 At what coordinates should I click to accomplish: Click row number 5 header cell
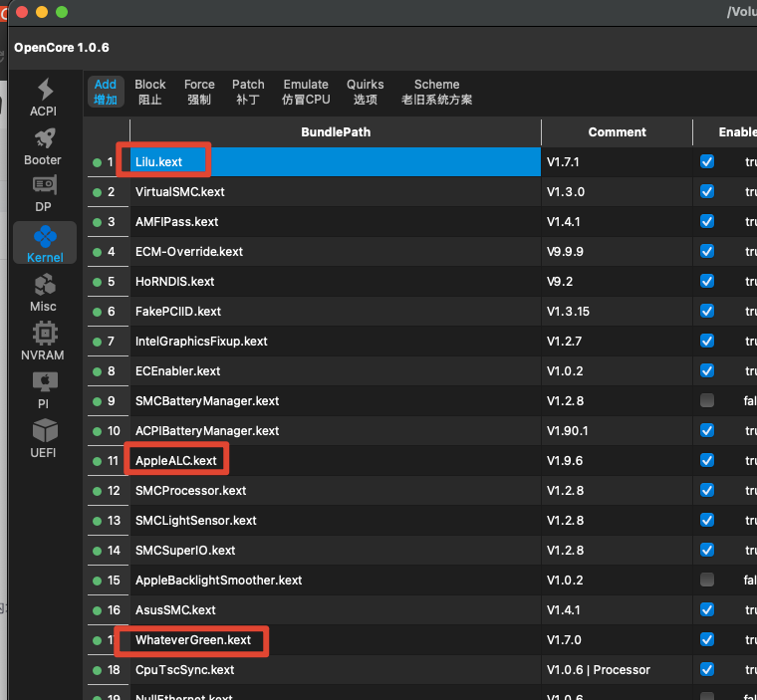pos(109,282)
